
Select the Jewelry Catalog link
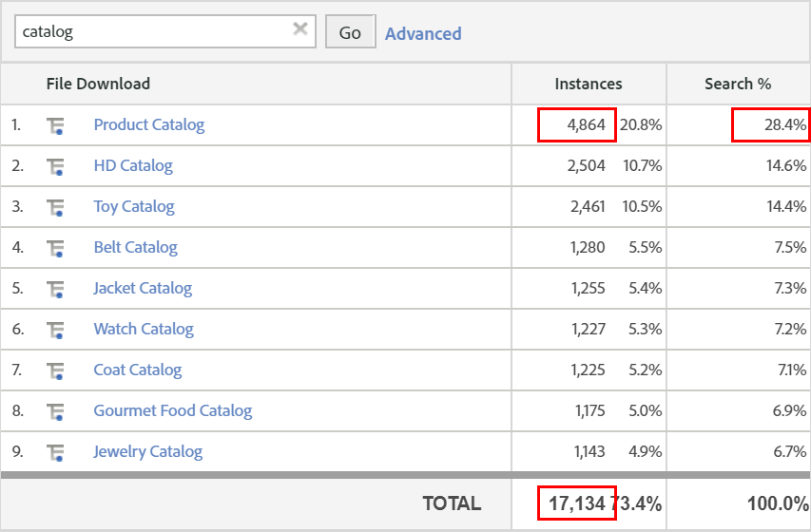pos(147,451)
